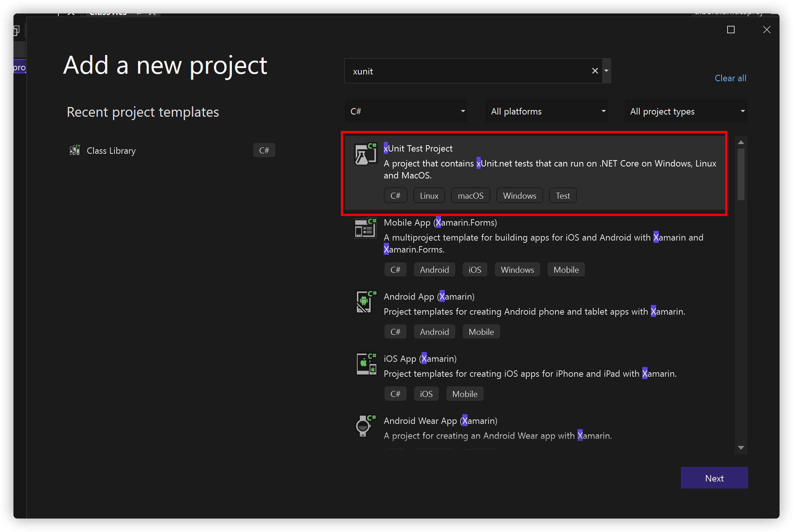Click the Mobile tag on Mobile App Xamarin.Forms

tap(566, 270)
